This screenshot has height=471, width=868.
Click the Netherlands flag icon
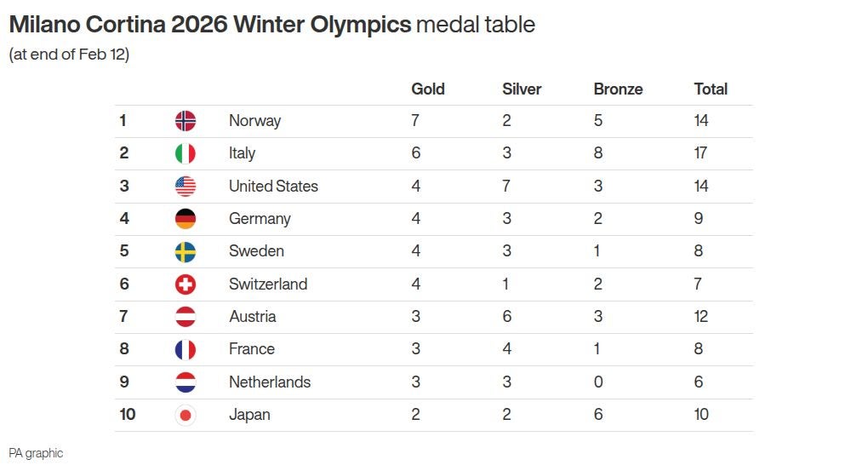click(186, 382)
